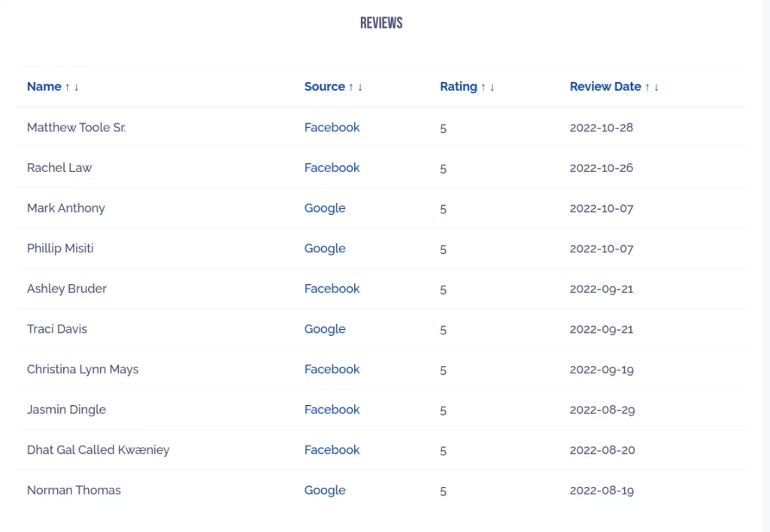Open Facebook link for Dhat Gal Called Kwæniey
770x532 pixels.
(332, 449)
